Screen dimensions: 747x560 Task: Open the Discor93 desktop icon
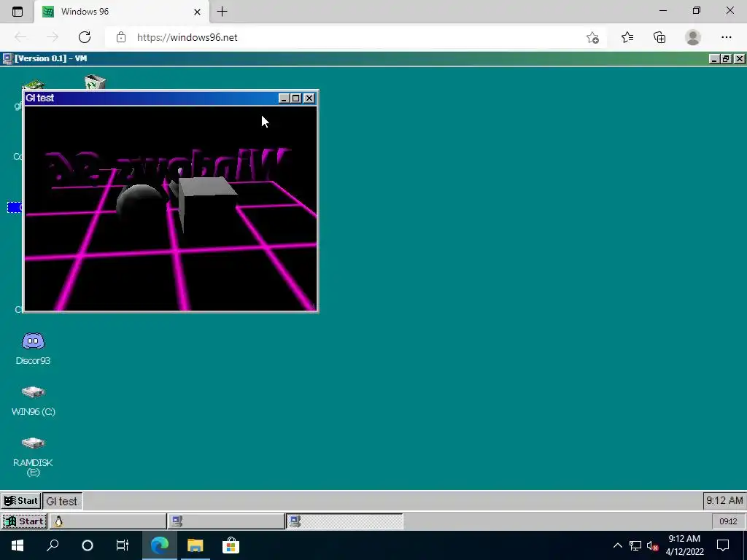33,349
